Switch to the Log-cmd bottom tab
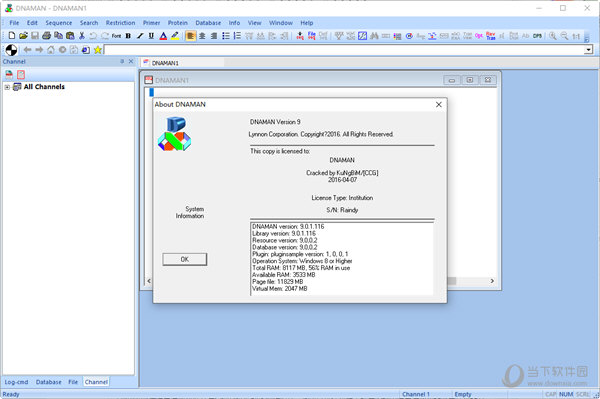 point(16,382)
